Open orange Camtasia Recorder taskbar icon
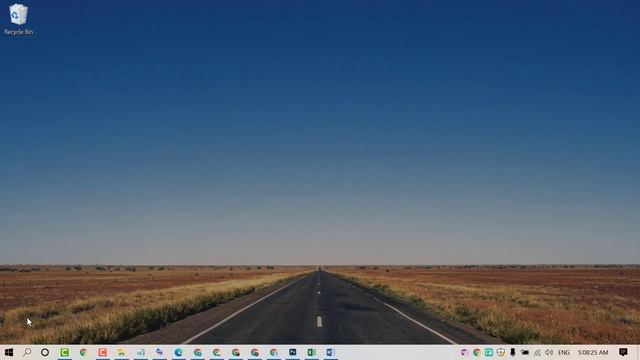The image size is (640, 360). tap(102, 352)
